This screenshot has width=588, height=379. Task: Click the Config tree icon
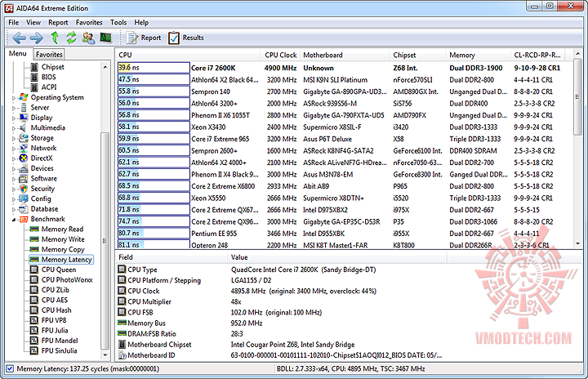point(24,198)
